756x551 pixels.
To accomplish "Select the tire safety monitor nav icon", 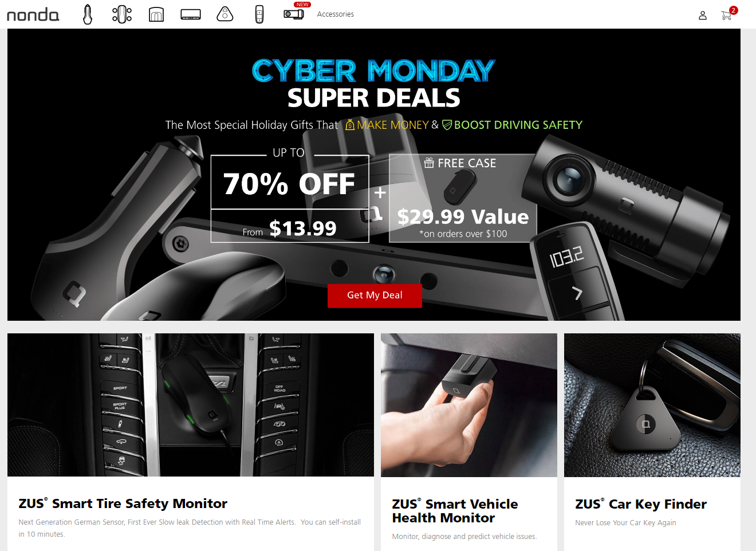I will pyautogui.click(x=122, y=14).
